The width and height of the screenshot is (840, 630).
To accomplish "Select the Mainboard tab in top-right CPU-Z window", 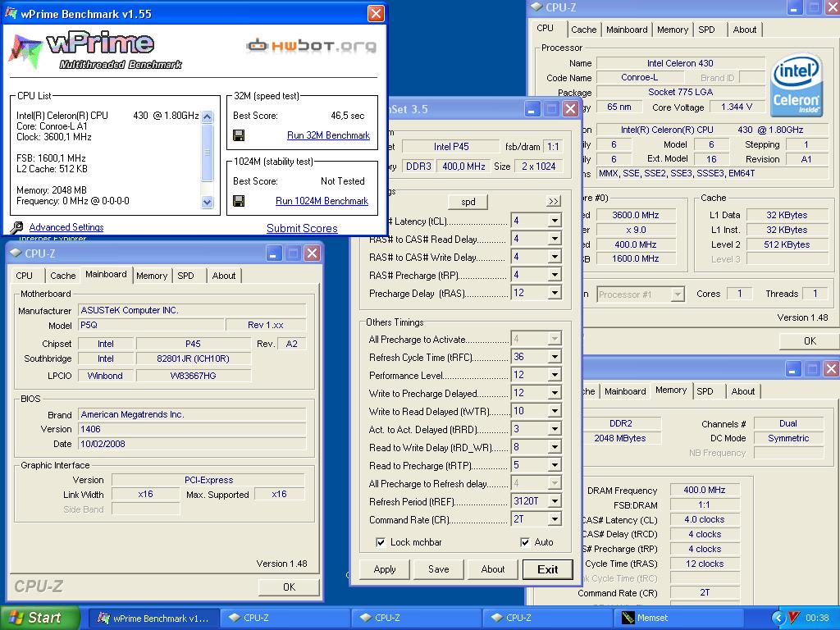I will [627, 30].
